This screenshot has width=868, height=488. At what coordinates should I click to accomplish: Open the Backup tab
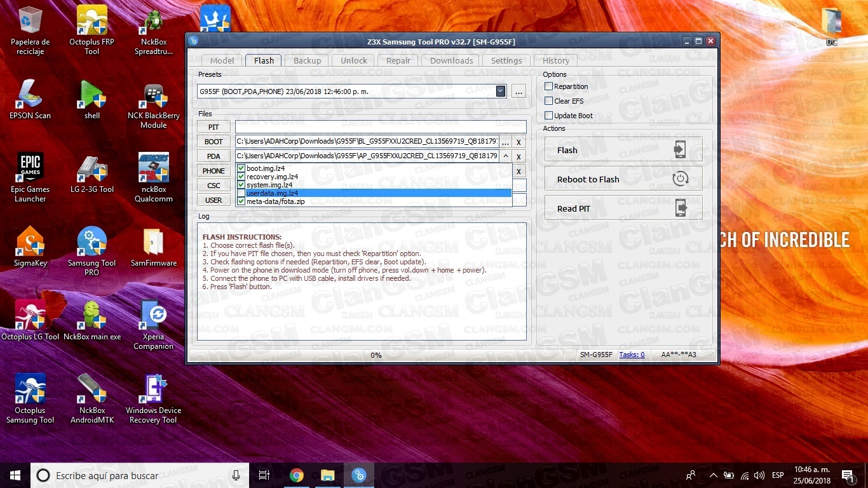[308, 60]
